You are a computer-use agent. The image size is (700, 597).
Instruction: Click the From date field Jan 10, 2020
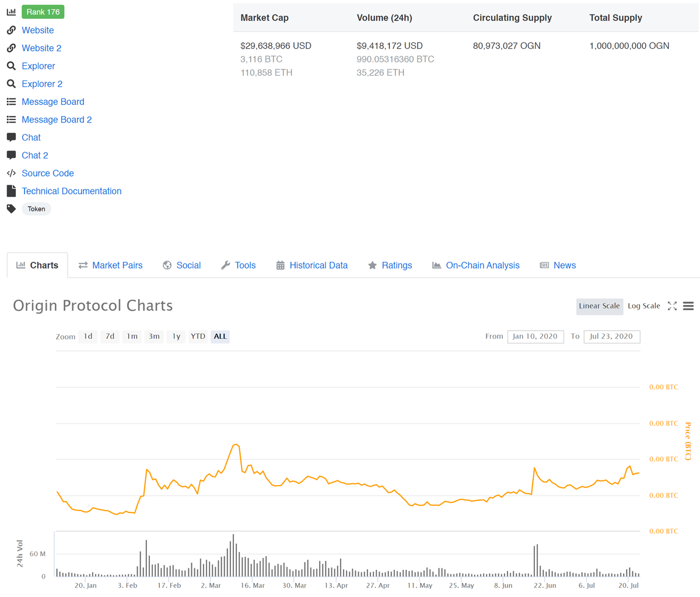pos(535,336)
